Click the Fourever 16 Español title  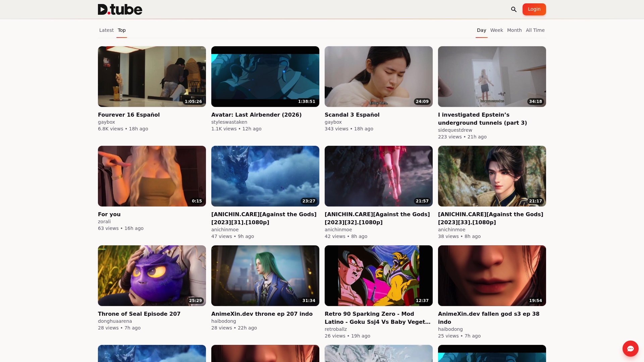(x=129, y=115)
